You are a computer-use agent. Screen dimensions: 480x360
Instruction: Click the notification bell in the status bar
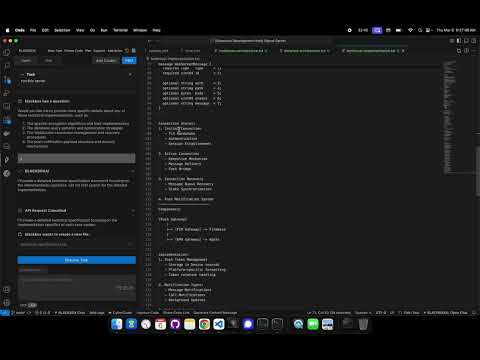[x=474, y=313]
